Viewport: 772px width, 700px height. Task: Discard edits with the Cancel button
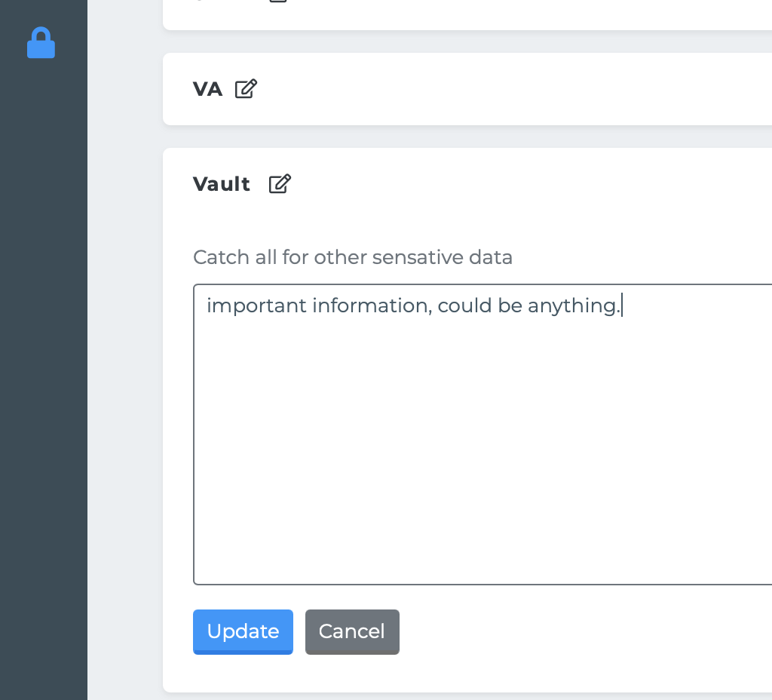coord(352,632)
